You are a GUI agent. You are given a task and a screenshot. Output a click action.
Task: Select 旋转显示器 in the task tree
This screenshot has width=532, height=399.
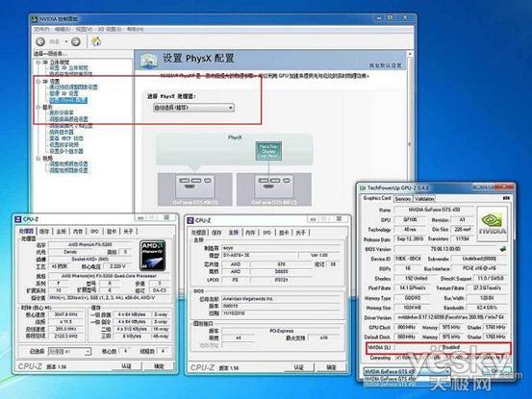(62, 133)
